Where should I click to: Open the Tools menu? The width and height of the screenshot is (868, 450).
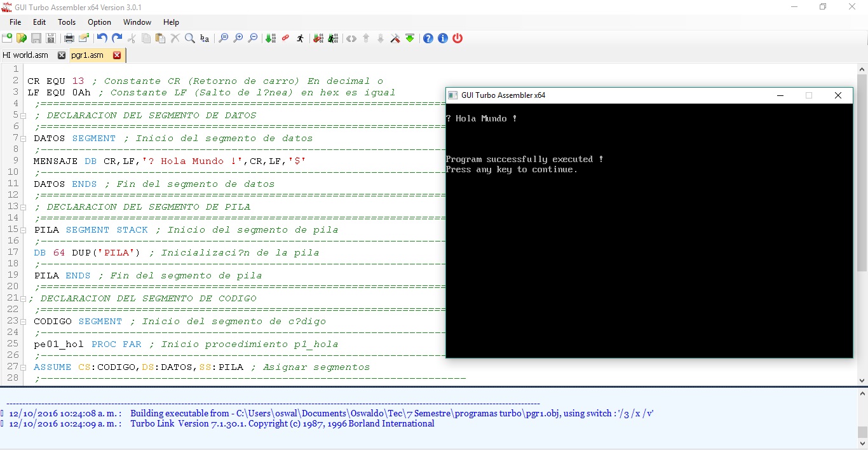click(67, 22)
